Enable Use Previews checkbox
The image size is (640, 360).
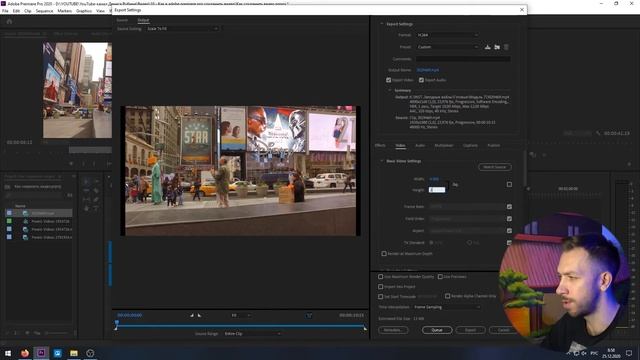pyautogui.click(x=440, y=277)
